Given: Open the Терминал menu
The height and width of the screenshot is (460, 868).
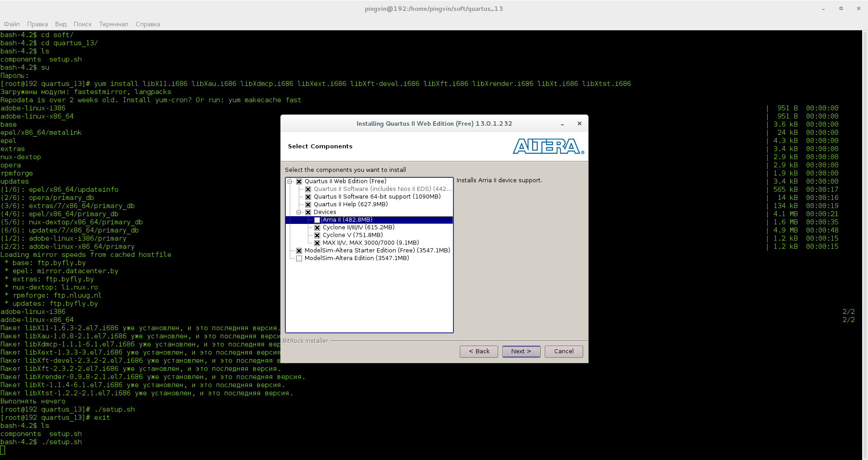Looking at the screenshot, I should 113,24.
